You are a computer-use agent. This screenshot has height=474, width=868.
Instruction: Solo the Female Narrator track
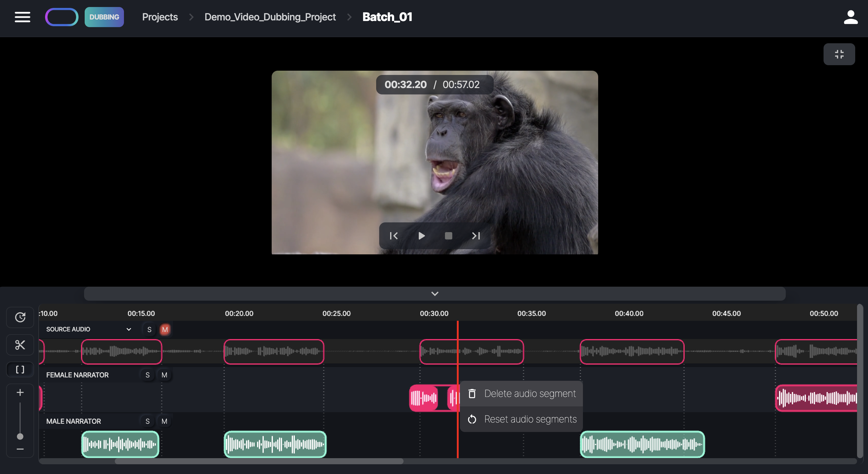click(147, 375)
